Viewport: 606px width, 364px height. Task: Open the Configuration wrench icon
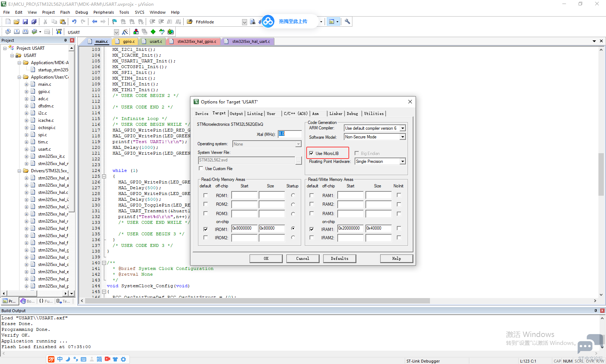(347, 22)
